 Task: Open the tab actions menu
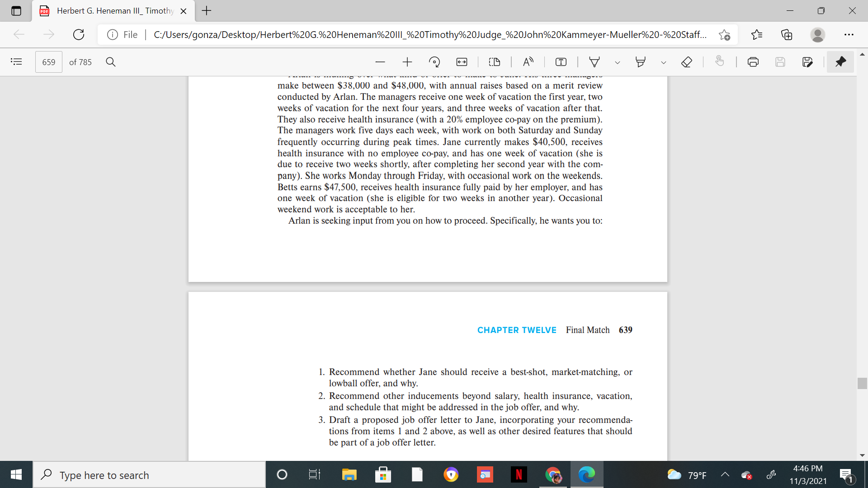(16, 11)
